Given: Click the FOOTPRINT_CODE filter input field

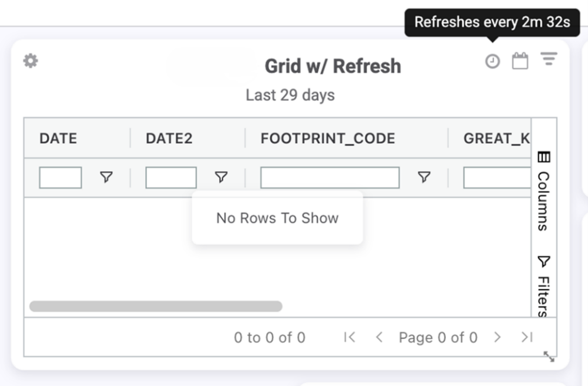Looking at the screenshot, I should click(330, 178).
